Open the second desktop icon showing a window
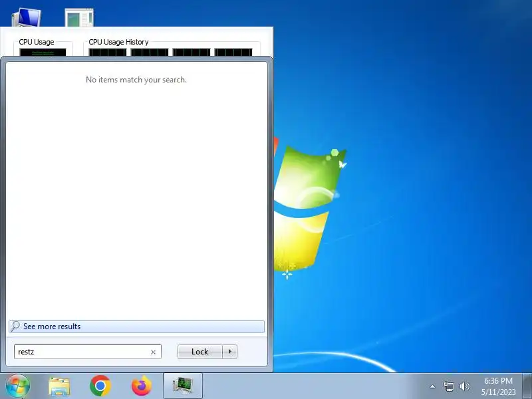Screen dimensions: 532x399 [x=79, y=17]
